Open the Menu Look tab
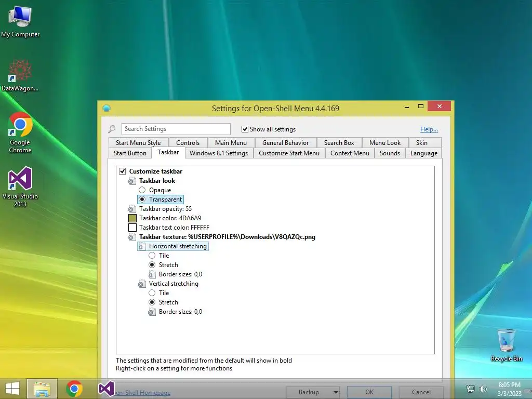The width and height of the screenshot is (532, 399). pyautogui.click(x=385, y=143)
